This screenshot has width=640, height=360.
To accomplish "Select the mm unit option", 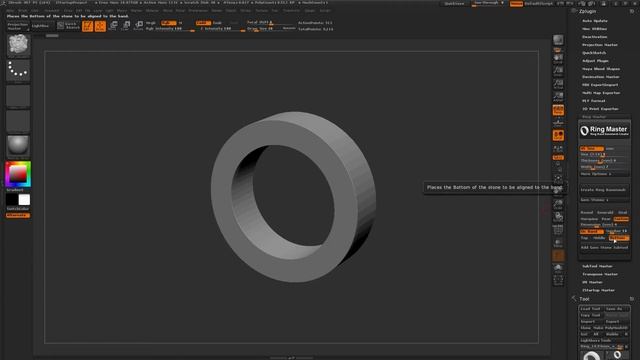I will [x=610, y=149].
